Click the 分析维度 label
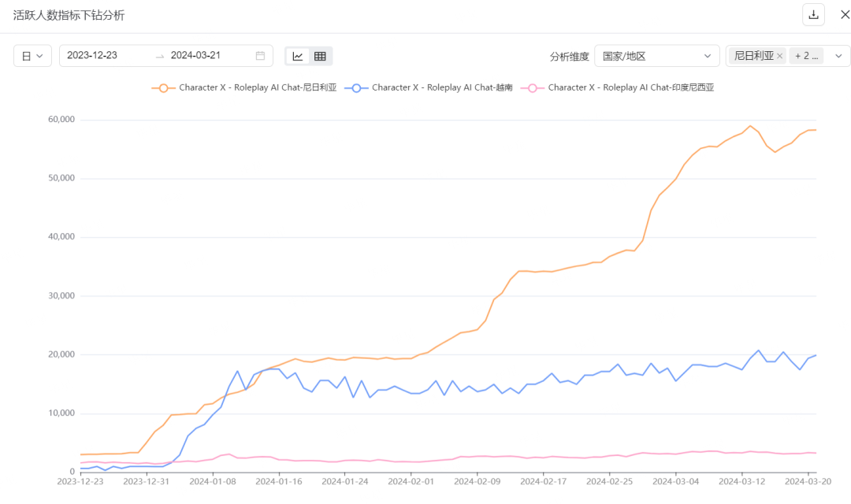This screenshot has width=851, height=504. (569, 57)
